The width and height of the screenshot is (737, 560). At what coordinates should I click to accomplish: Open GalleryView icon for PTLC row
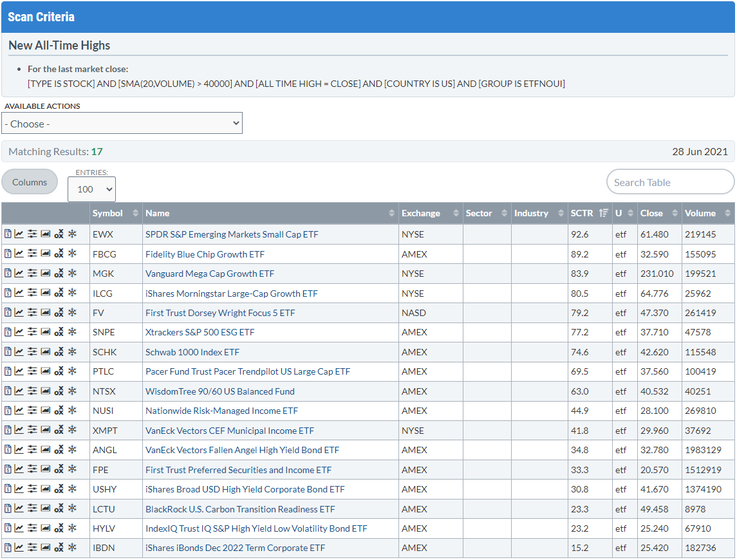[46, 371]
